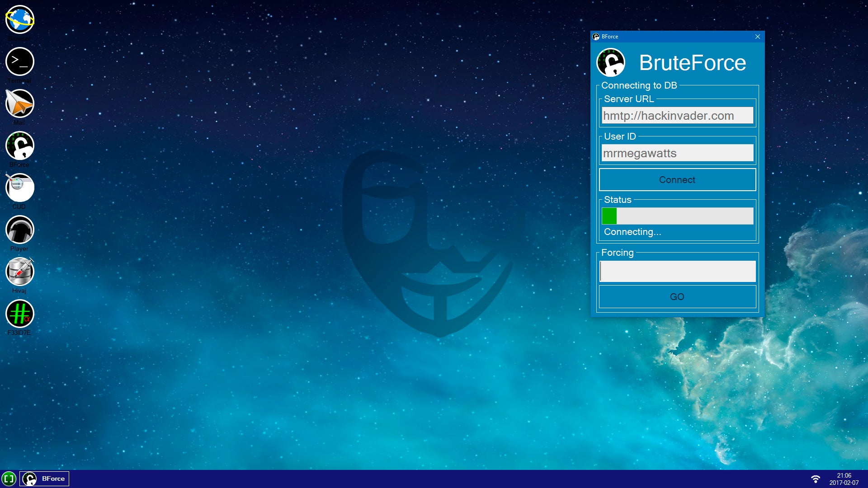
Task: Select BForce task in the taskbar
Action: [44, 479]
